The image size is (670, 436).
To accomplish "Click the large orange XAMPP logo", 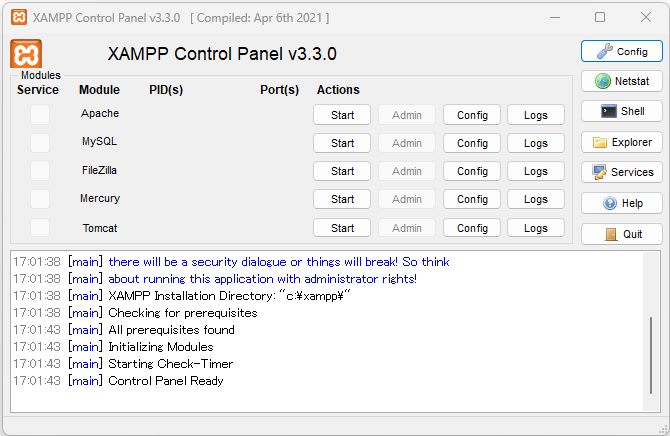I will click(x=26, y=54).
